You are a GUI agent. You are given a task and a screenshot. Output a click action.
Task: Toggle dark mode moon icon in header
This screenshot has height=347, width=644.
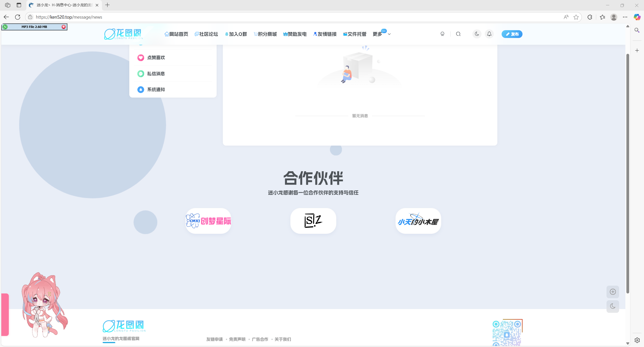pyautogui.click(x=477, y=34)
